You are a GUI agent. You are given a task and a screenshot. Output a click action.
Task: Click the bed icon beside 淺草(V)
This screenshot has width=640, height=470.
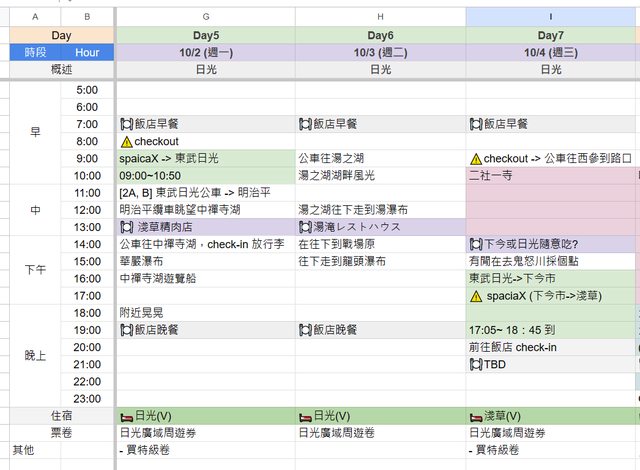click(475, 415)
